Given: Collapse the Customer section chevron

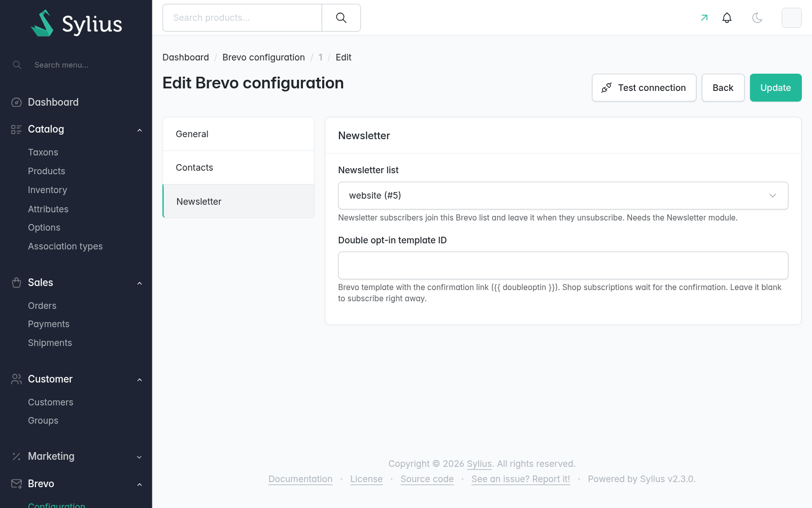Looking at the screenshot, I should coord(140,379).
